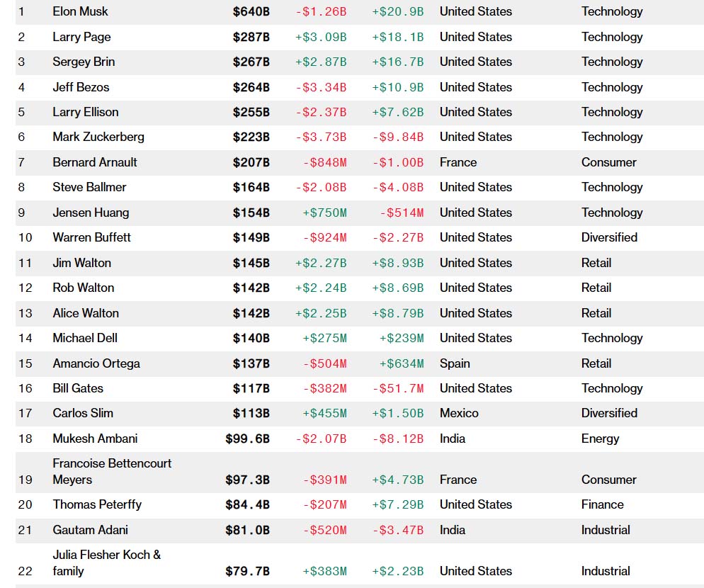Screen dimensions: 704x588
Task: Click on Warren Buffett
Action: (x=91, y=237)
